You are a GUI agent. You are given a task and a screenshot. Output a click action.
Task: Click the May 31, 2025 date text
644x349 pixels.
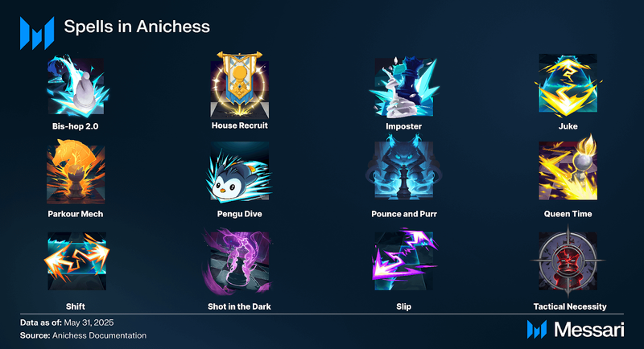[89, 322]
